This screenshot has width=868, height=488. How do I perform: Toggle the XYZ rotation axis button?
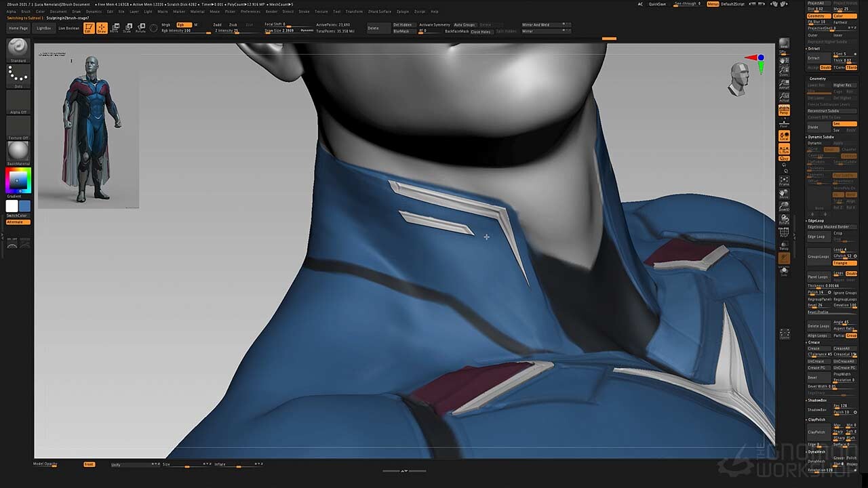tap(784, 159)
